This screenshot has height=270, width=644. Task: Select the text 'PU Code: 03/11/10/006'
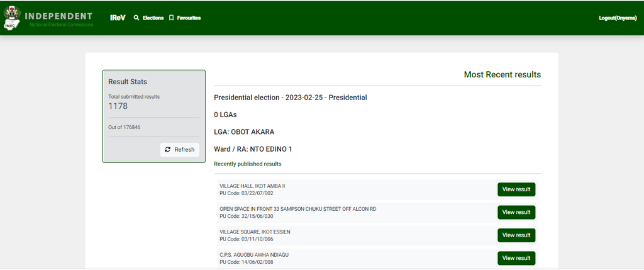(247, 239)
